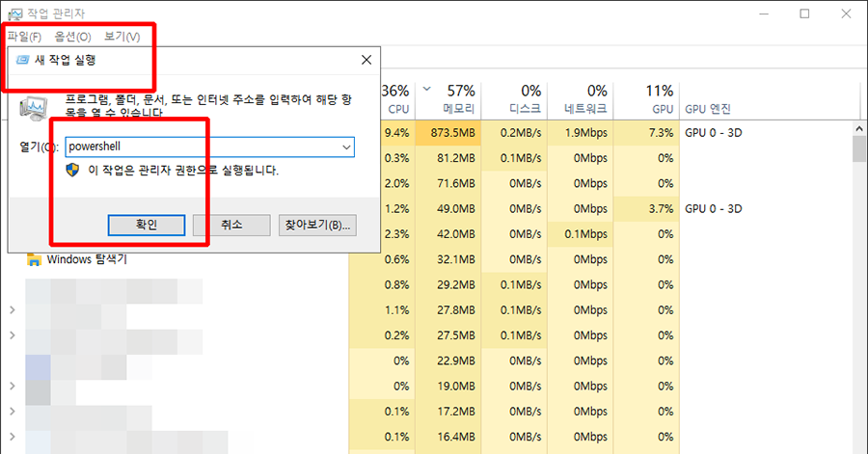Sort by 네트워크 column header
Image resolution: width=868 pixels, height=454 pixels.
click(x=581, y=99)
